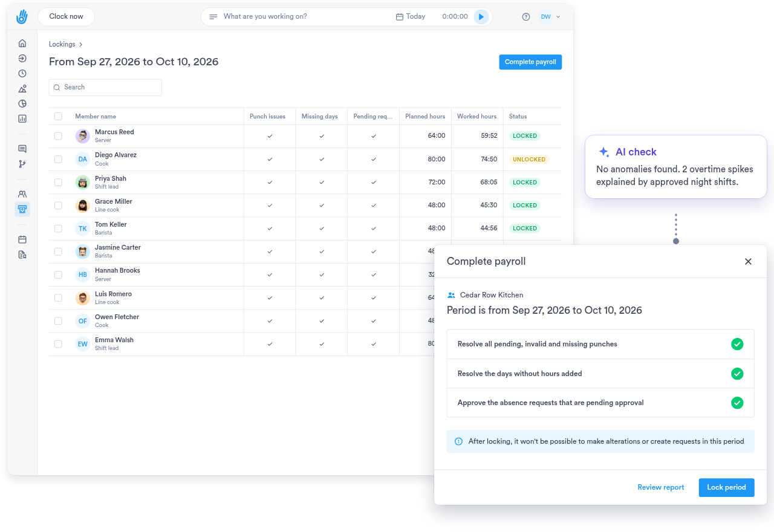Check the box for Marcus Reed
Screen dimensions: 774x532
[x=58, y=136]
